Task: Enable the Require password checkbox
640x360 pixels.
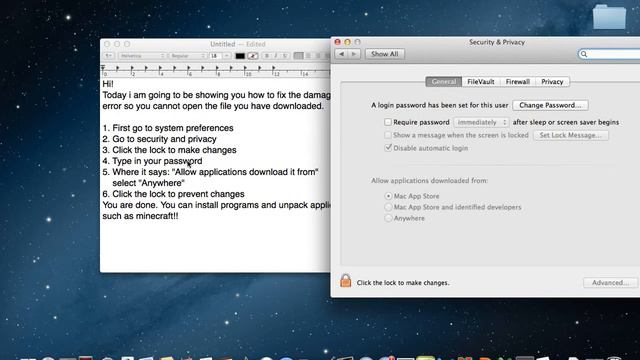Action: pos(388,122)
